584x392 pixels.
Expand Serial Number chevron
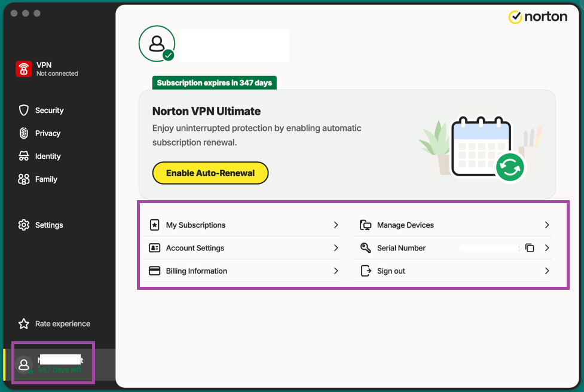tap(547, 248)
